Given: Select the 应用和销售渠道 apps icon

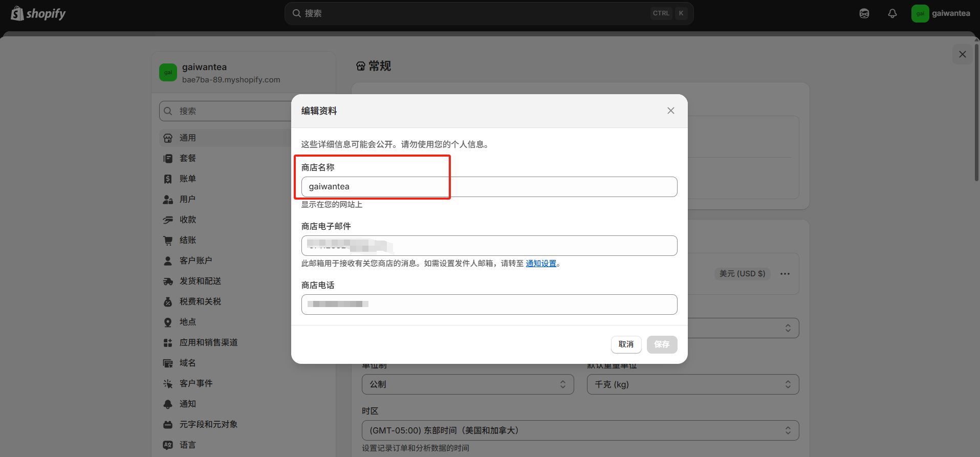Looking at the screenshot, I should (x=168, y=343).
